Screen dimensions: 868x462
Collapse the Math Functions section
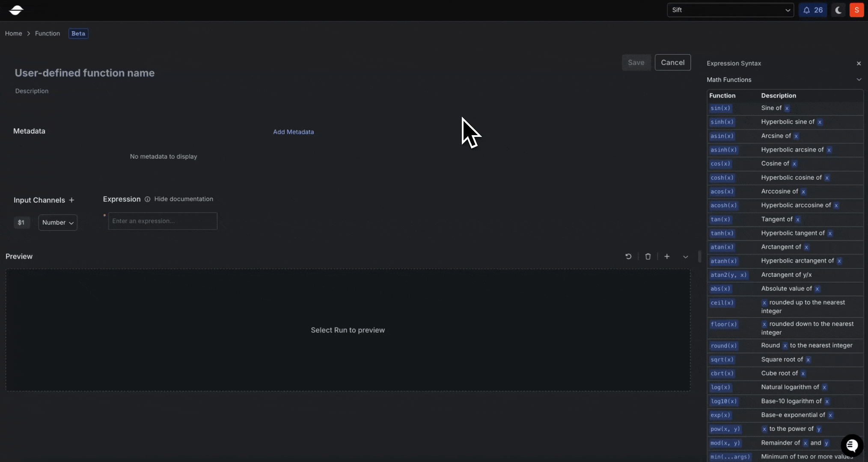point(859,80)
